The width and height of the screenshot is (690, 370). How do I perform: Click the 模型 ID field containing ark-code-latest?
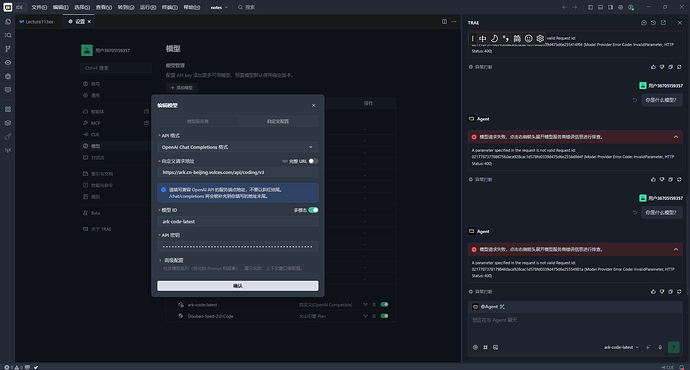[238, 222]
